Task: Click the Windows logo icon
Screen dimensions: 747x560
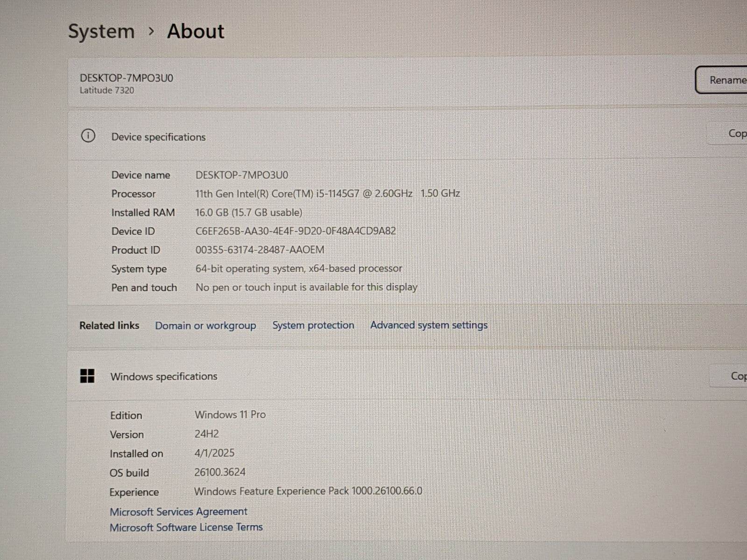Action: (x=87, y=376)
